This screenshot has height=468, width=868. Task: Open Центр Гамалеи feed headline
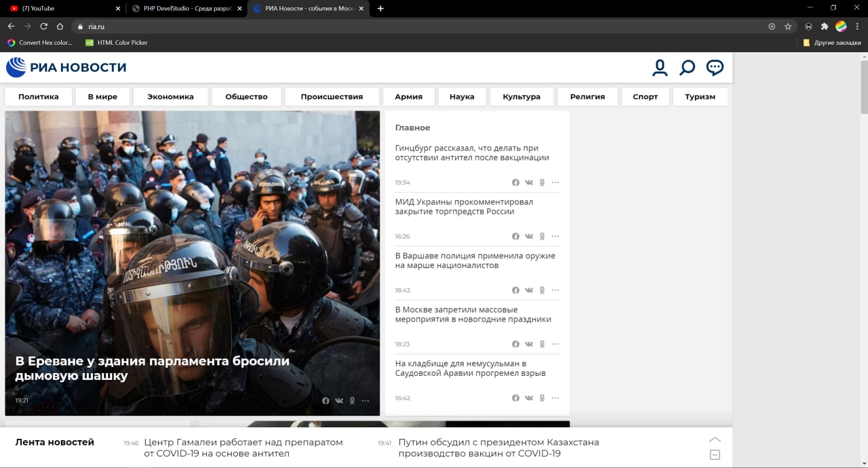tap(243, 448)
